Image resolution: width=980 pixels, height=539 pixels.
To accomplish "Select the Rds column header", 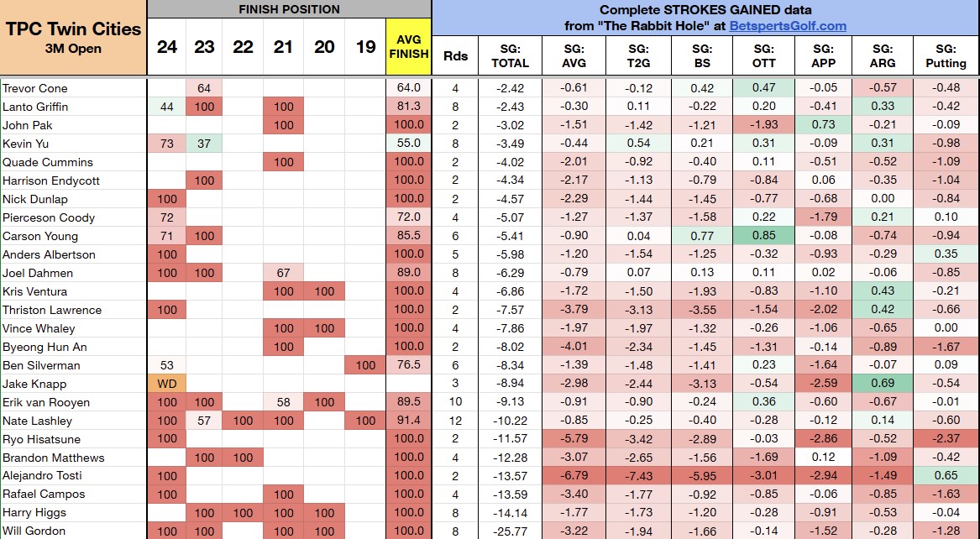I will [x=455, y=56].
